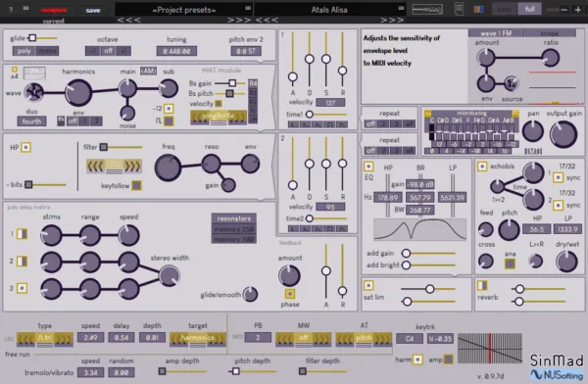Toggle the reverb enable checkbox

[x=482, y=286]
